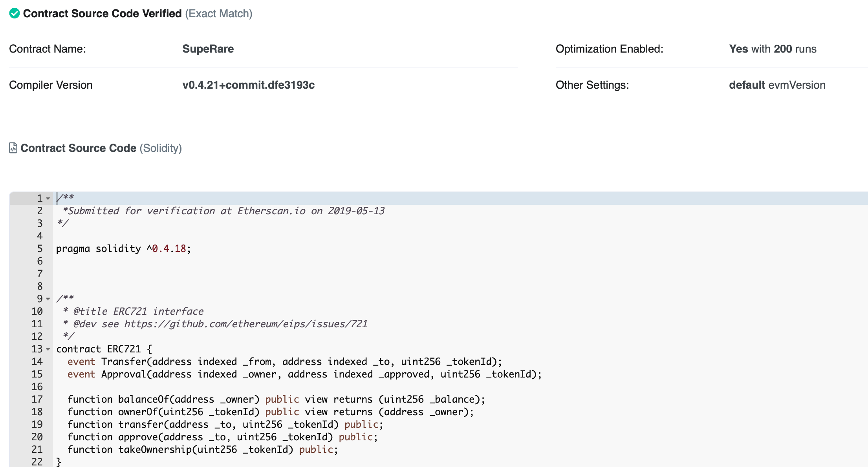868x467 pixels.
Task: Click the takeOwnership function line
Action: tap(202, 450)
